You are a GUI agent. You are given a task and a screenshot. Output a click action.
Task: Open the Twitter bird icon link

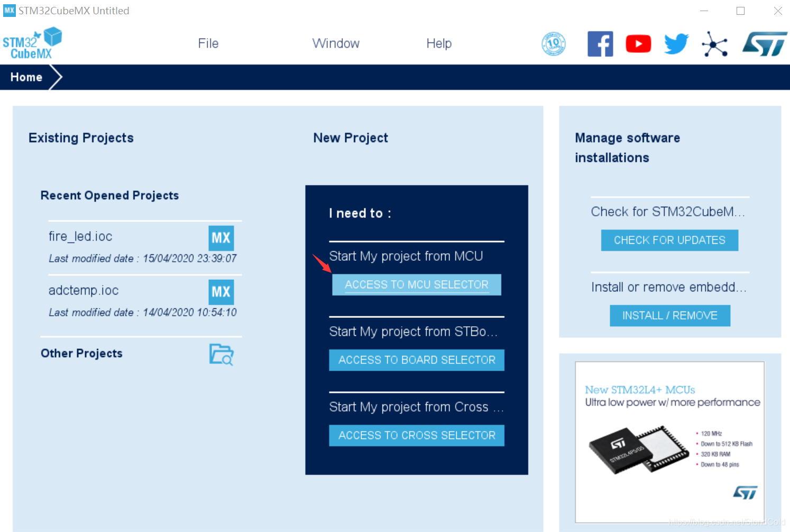pos(676,44)
